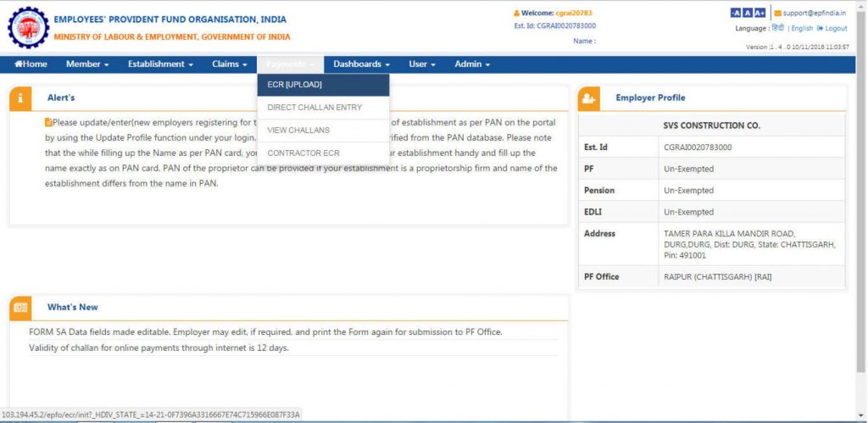Select VIEW CHALLANS menu item
Image resolution: width=868 pixels, height=423 pixels.
point(323,130)
